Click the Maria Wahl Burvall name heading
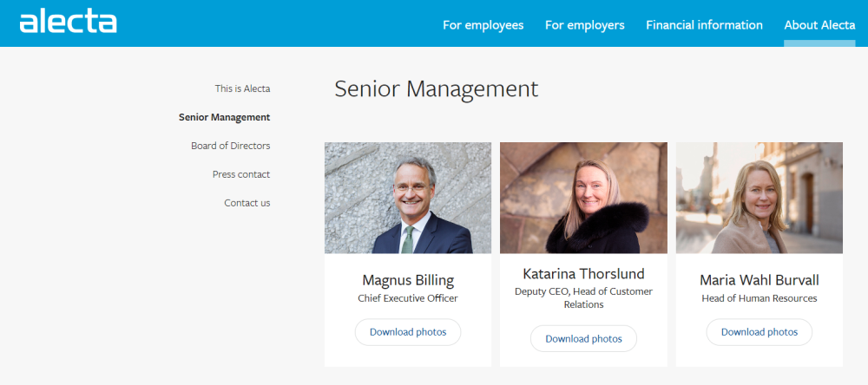This screenshot has height=385, width=868. click(x=759, y=280)
